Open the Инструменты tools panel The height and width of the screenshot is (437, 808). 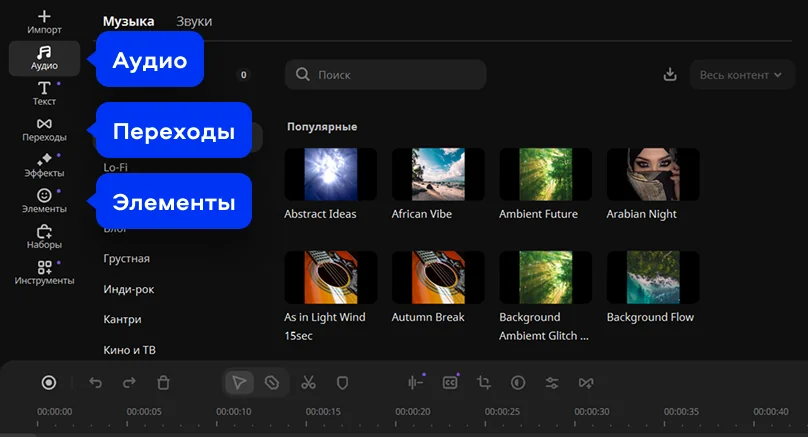[44, 273]
